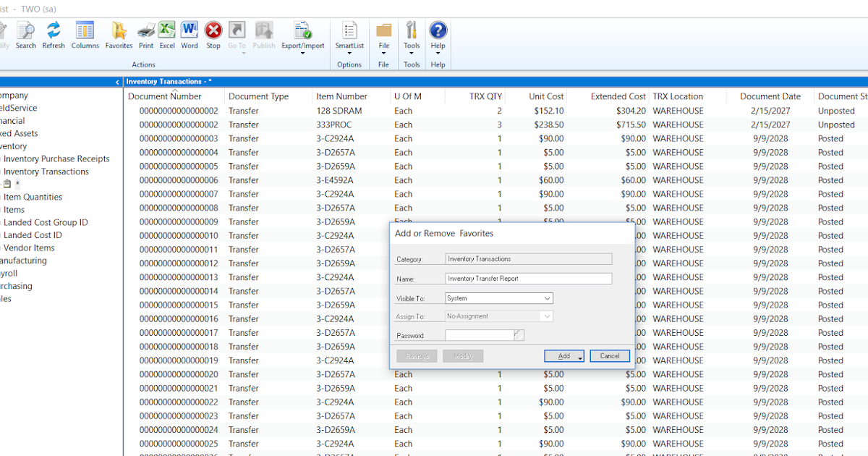The height and width of the screenshot is (456, 868).
Task: Open the Tools menu icon
Action: point(411,34)
